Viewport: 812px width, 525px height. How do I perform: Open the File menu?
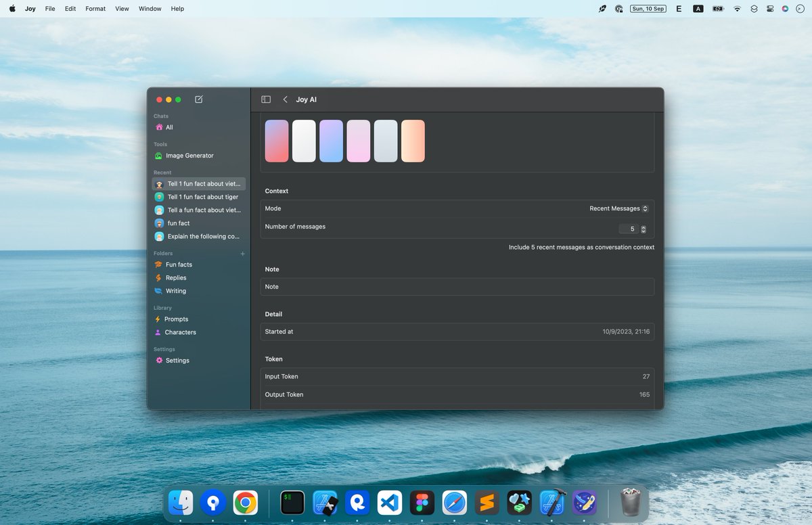pyautogui.click(x=50, y=9)
